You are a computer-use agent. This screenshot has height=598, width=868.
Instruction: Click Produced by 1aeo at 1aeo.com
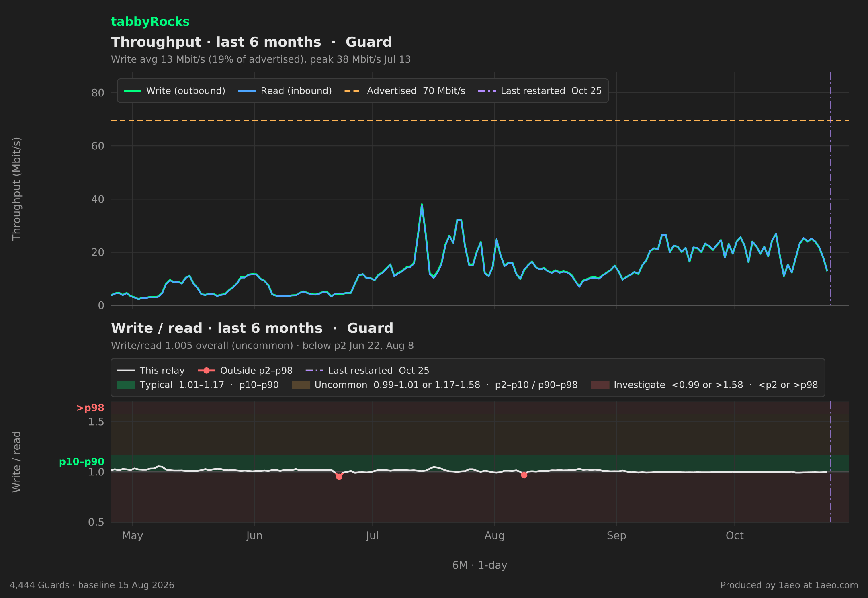(789, 585)
